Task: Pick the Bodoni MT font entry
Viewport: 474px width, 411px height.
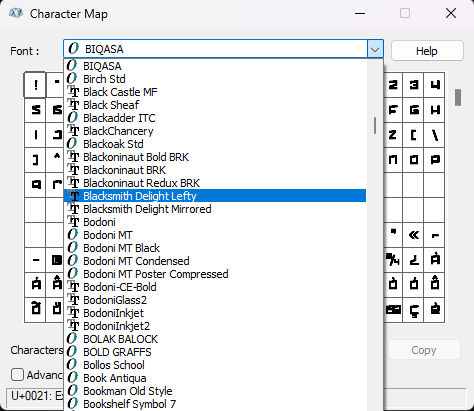Action: pyautogui.click(x=215, y=235)
